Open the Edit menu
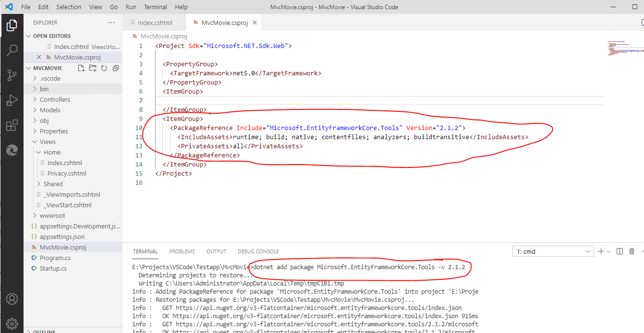The width and height of the screenshot is (644, 333). [x=43, y=7]
